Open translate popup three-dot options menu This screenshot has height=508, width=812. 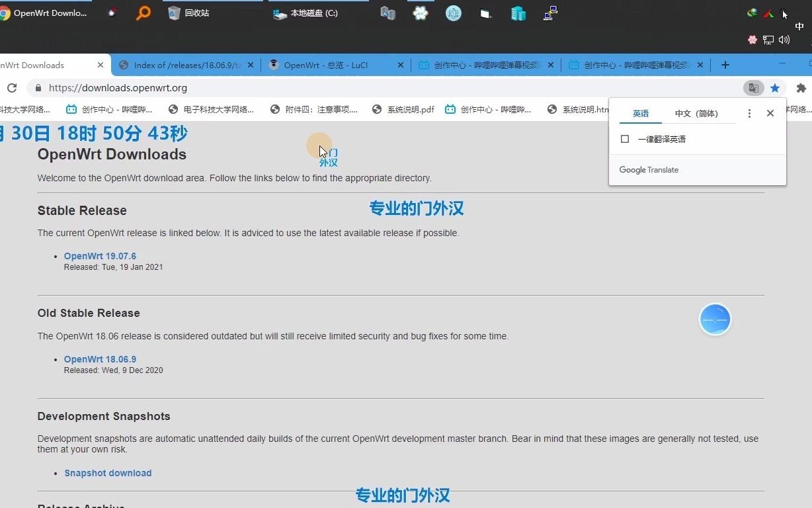pos(749,114)
